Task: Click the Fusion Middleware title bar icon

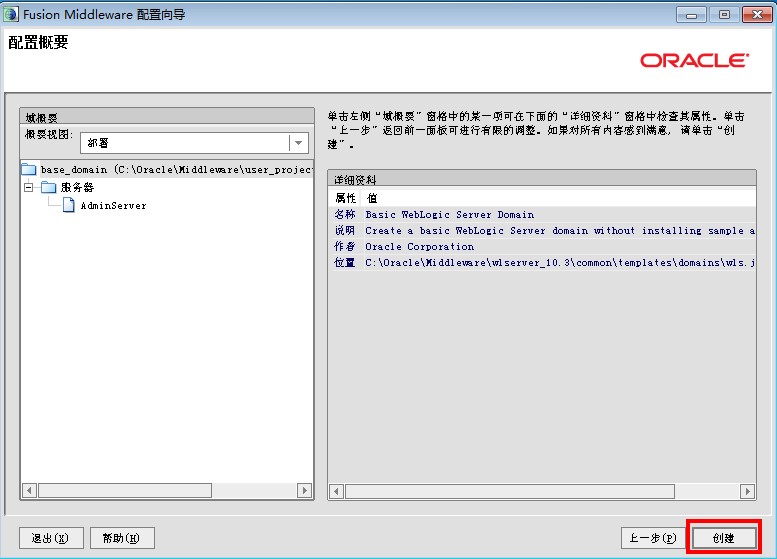Action: click(x=10, y=14)
